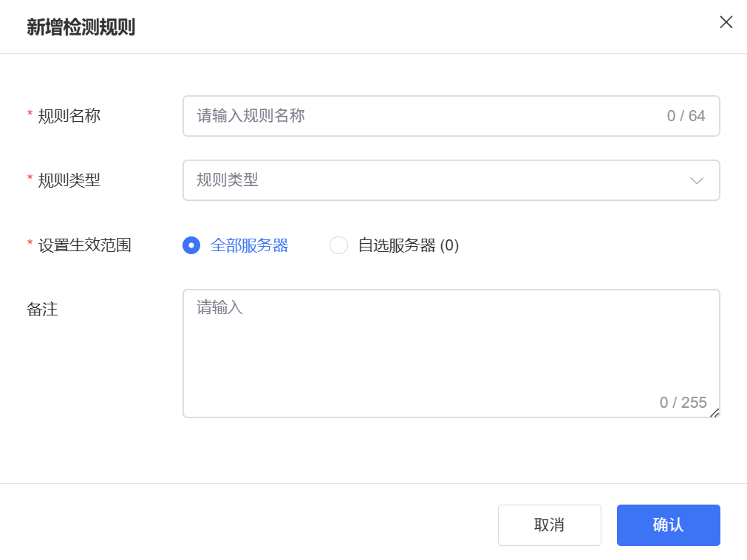Click the 确认 button
The height and width of the screenshot is (560, 747).
(668, 525)
